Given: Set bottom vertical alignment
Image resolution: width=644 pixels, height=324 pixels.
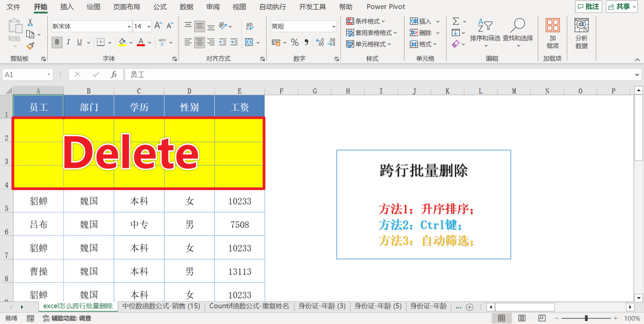Looking at the screenshot, I should [x=211, y=26].
